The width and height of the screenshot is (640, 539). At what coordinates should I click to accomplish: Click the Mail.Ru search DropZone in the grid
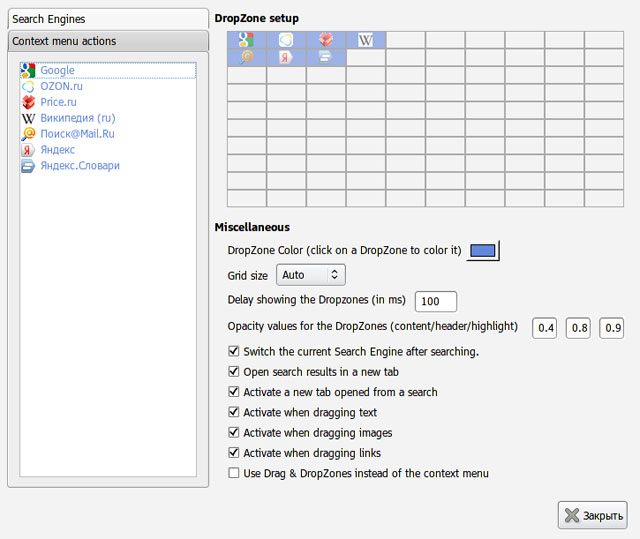click(246, 58)
